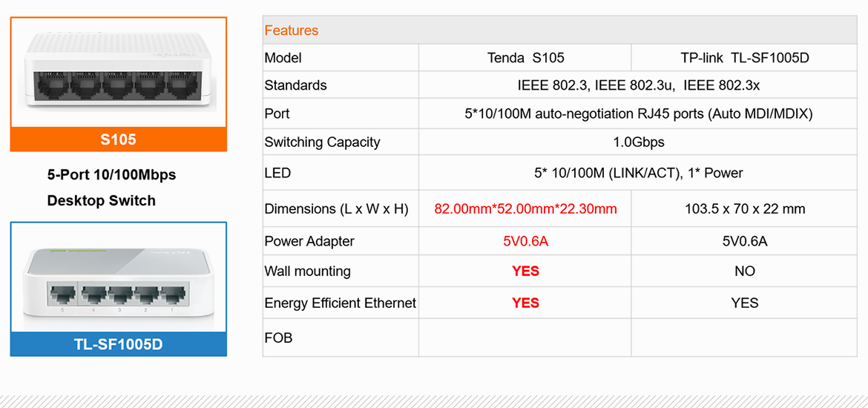Screen dimensions: 868x408
Task: Click the red YES for Energy Efficient Ethernet
Action: pos(525,303)
